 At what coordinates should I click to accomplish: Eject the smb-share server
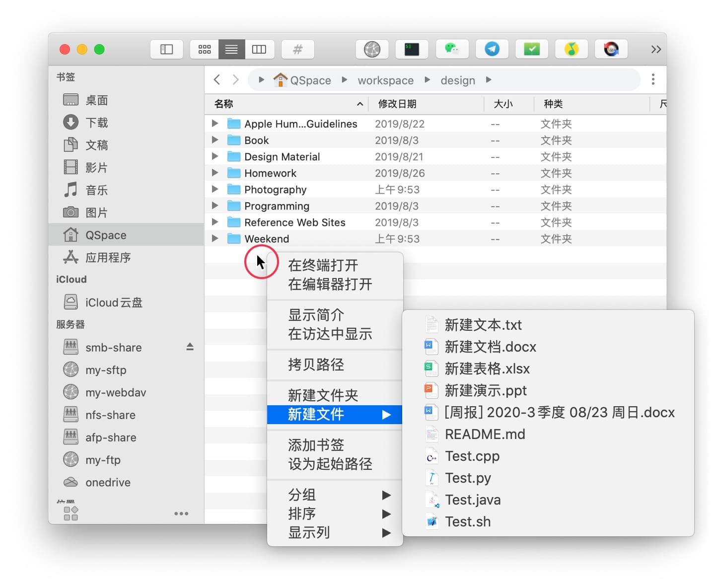pyautogui.click(x=190, y=347)
